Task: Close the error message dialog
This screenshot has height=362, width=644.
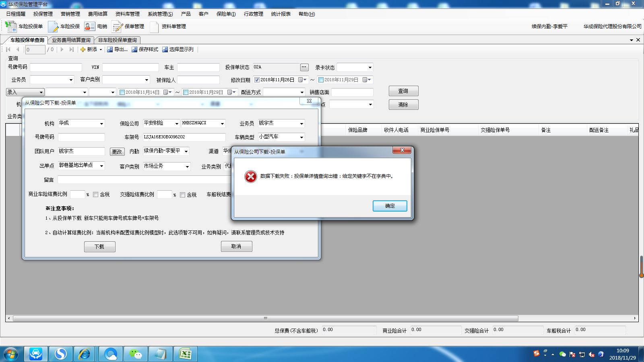Action: (402, 150)
